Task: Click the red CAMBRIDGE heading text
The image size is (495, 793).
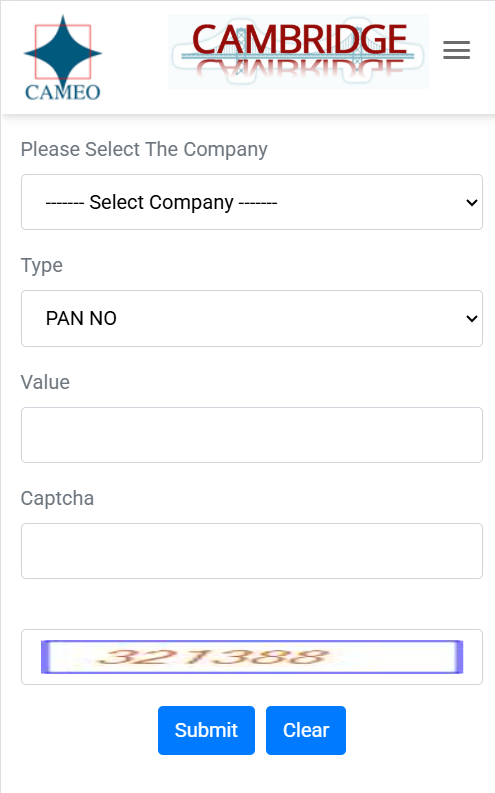Action: point(300,39)
